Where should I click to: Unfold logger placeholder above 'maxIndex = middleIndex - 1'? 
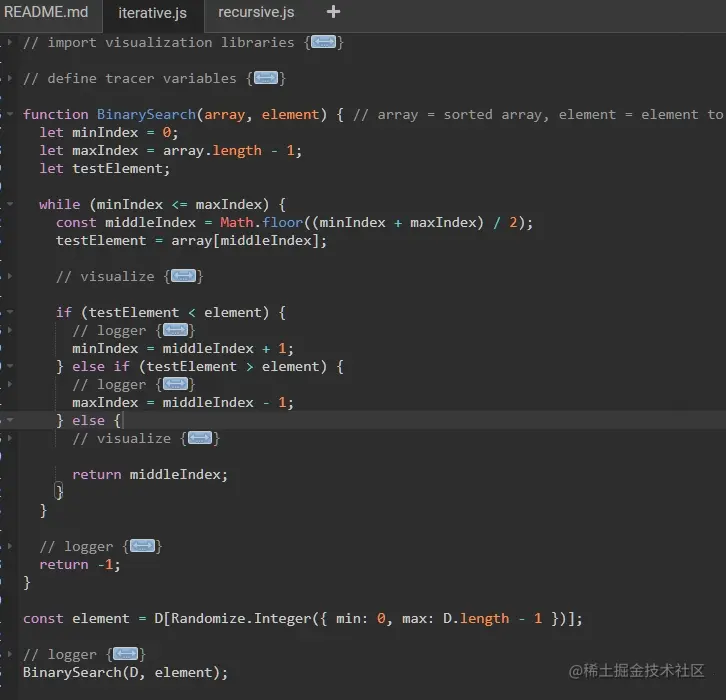click(175, 384)
